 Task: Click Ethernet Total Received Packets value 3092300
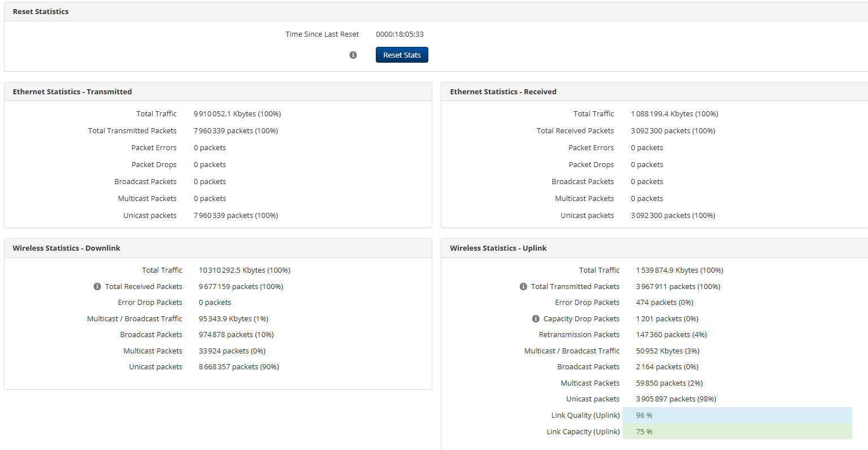click(672, 130)
